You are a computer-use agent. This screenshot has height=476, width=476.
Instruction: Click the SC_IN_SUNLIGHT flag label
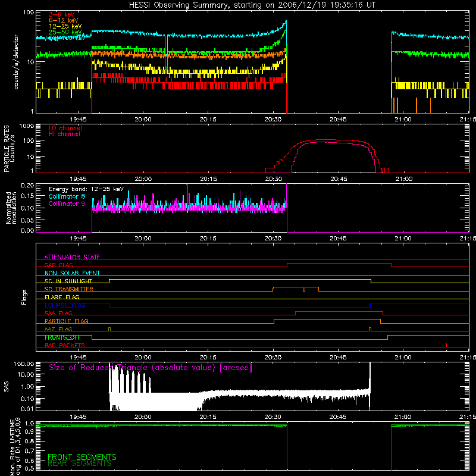pyautogui.click(x=68, y=281)
